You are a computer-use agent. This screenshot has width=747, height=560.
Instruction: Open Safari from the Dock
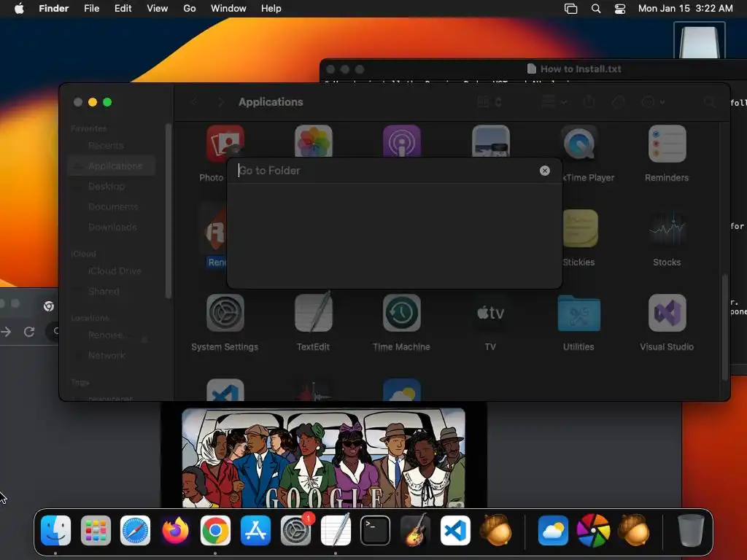[x=135, y=530]
